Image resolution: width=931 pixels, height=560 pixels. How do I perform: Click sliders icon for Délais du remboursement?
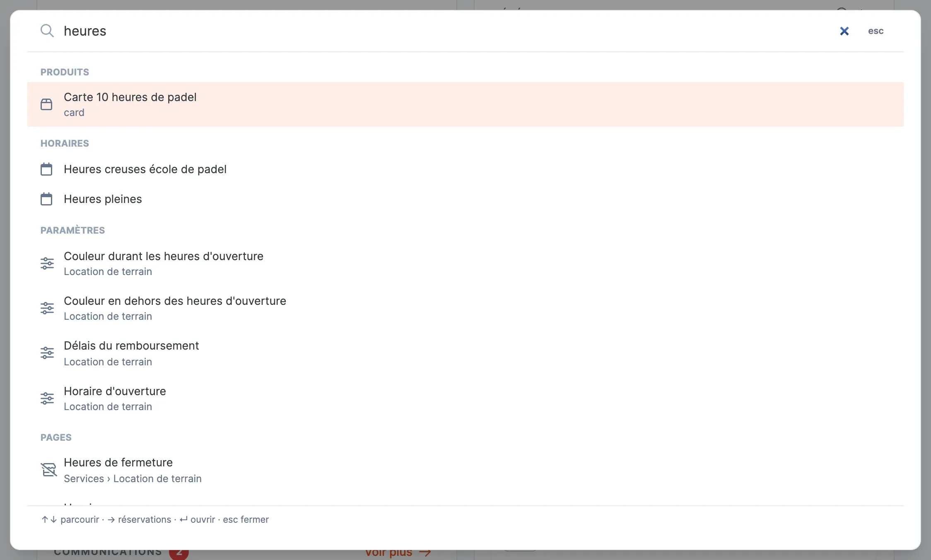pyautogui.click(x=47, y=353)
